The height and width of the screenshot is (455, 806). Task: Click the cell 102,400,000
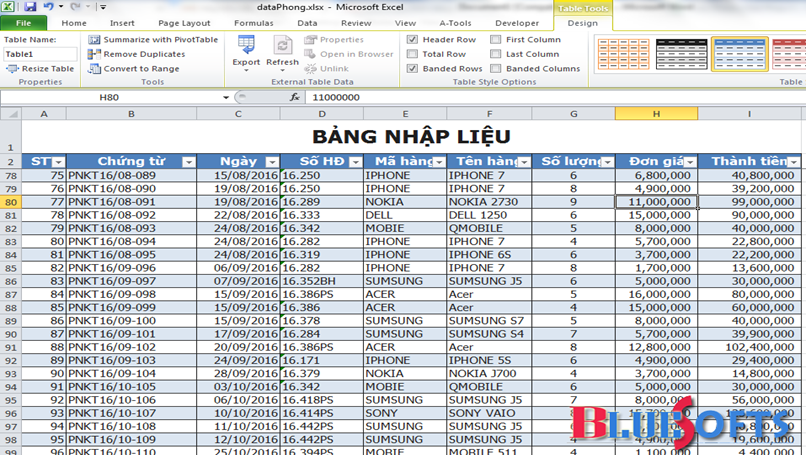tap(749, 347)
